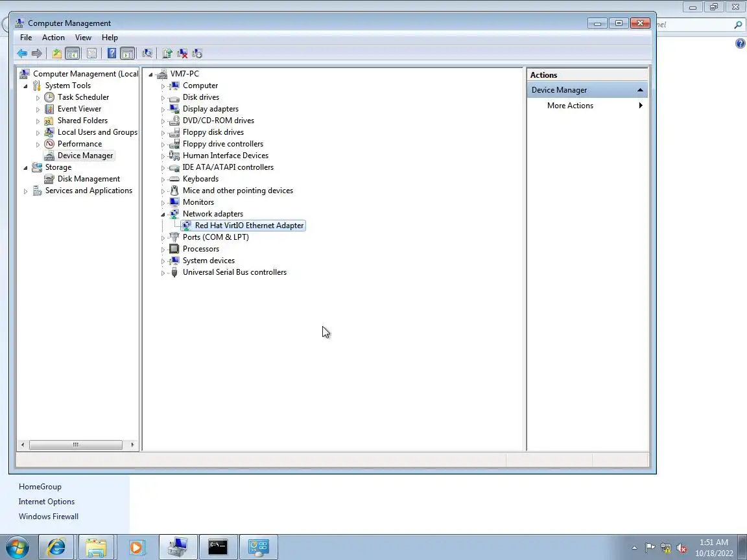
Task: Select Performance in the left tree
Action: tap(80, 144)
